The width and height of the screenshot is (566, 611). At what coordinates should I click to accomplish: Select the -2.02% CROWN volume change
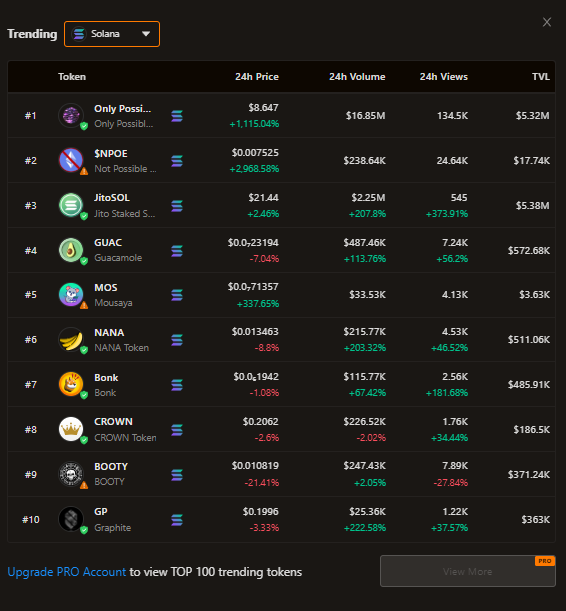coord(371,438)
